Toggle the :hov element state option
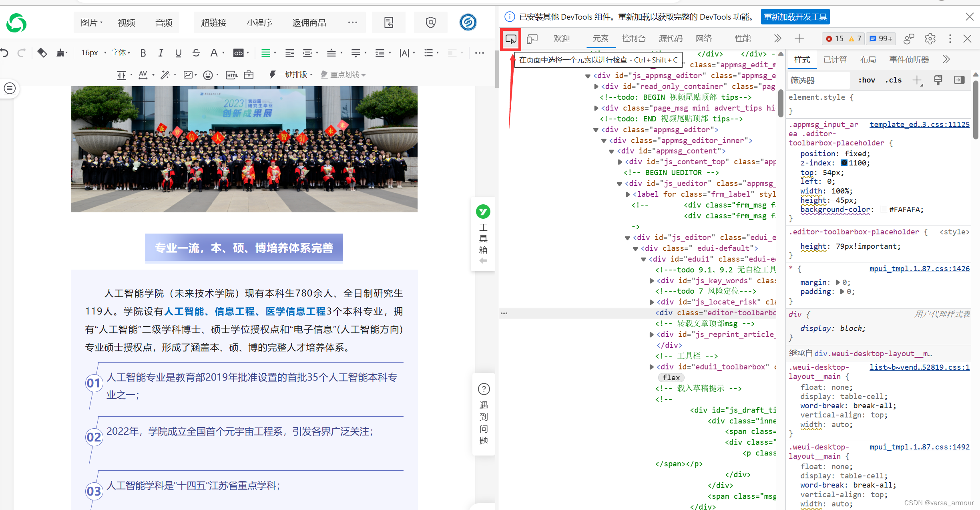This screenshot has height=510, width=980. click(866, 80)
